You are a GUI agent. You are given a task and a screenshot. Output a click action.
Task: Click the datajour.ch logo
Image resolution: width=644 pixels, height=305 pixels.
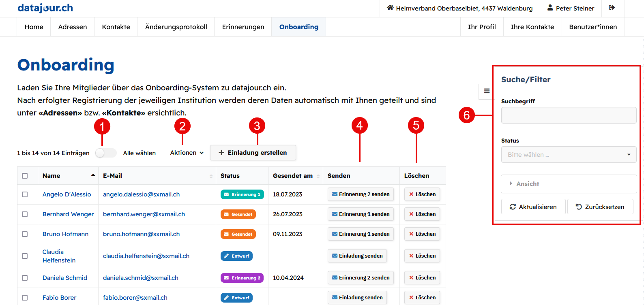pos(45,8)
